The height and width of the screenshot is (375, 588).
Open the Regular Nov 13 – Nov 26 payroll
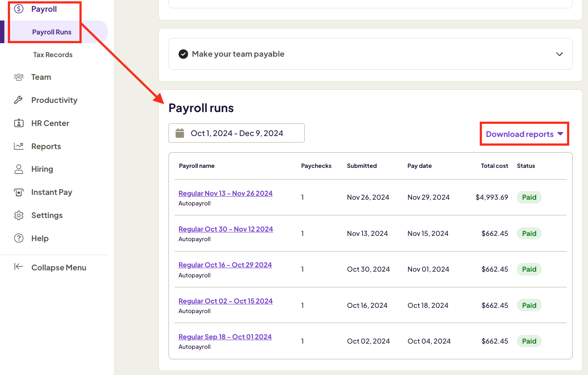click(x=225, y=193)
